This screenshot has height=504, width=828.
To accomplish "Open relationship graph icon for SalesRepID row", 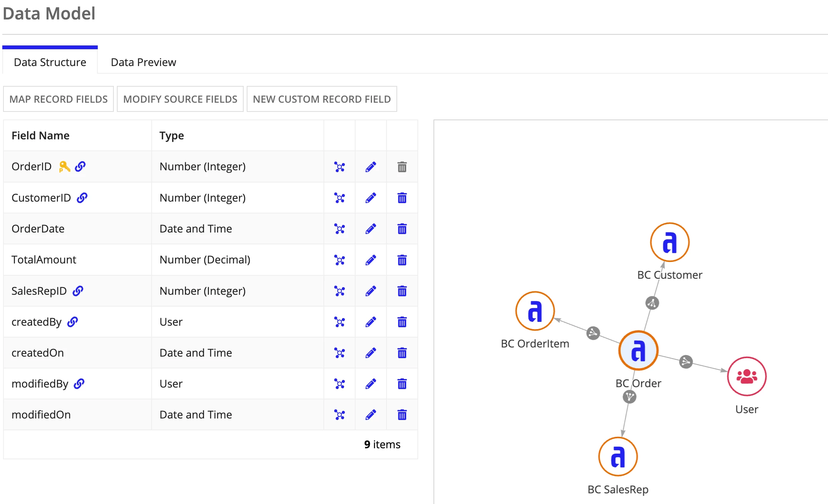I will 340,291.
